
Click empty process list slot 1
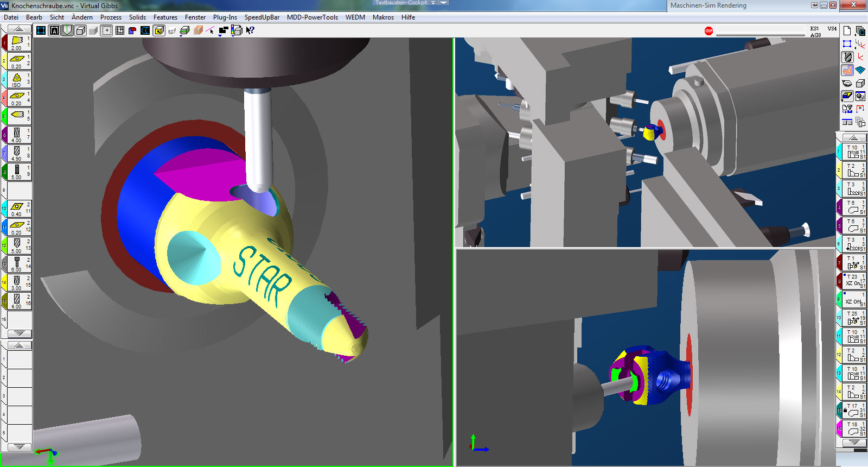pos(20,359)
